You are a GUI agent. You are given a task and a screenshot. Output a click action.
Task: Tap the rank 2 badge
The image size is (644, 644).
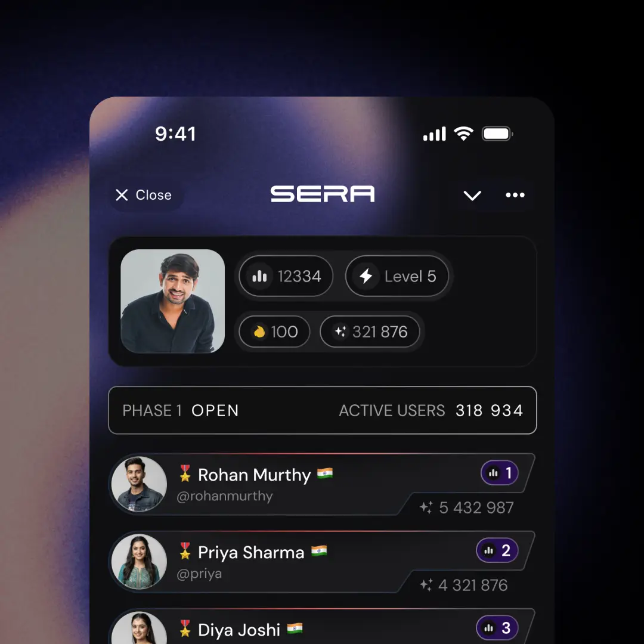pyautogui.click(x=497, y=550)
